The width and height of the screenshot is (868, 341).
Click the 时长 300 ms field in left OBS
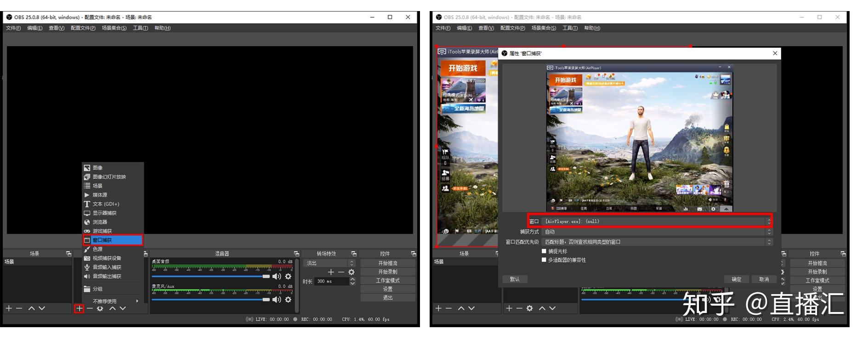coord(332,281)
